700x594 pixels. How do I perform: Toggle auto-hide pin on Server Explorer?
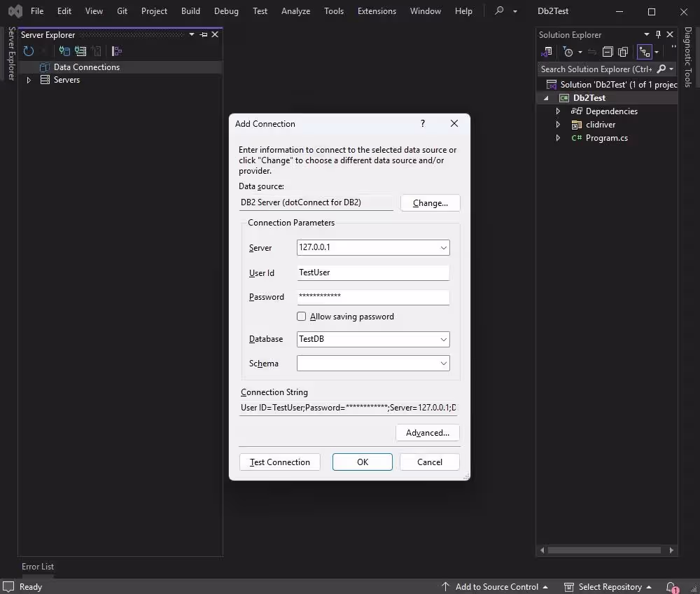point(204,34)
